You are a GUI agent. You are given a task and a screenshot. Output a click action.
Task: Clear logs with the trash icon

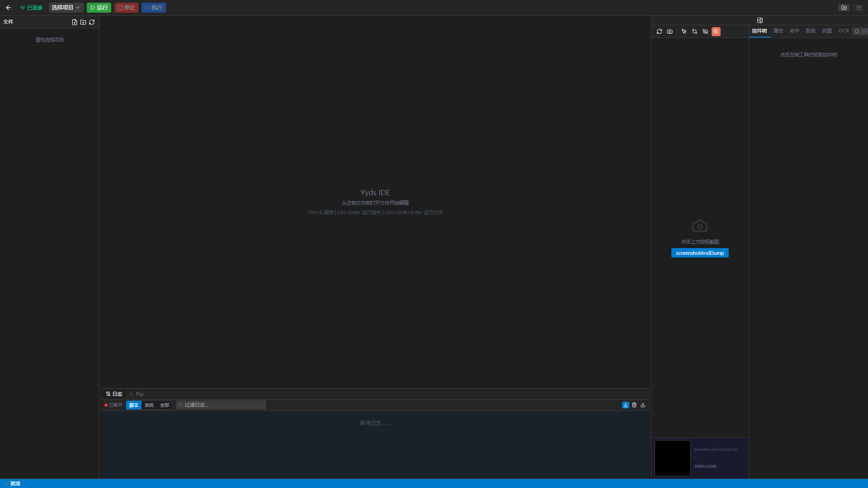point(634,405)
